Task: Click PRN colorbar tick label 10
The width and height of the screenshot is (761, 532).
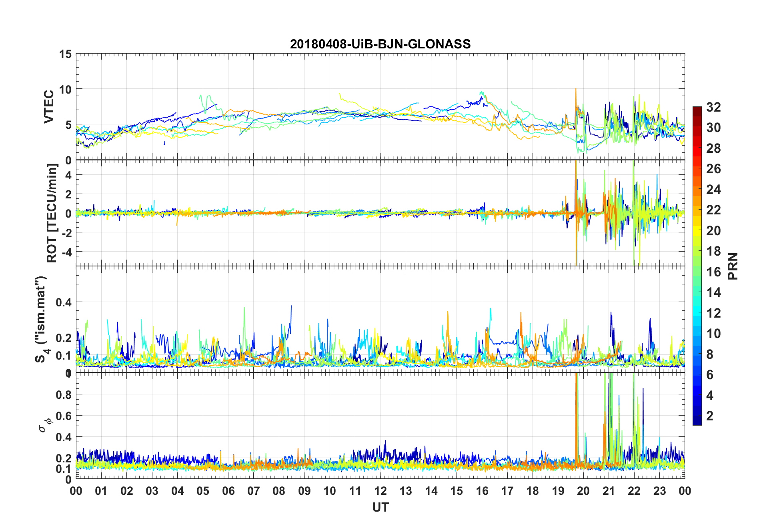Action: [x=713, y=333]
